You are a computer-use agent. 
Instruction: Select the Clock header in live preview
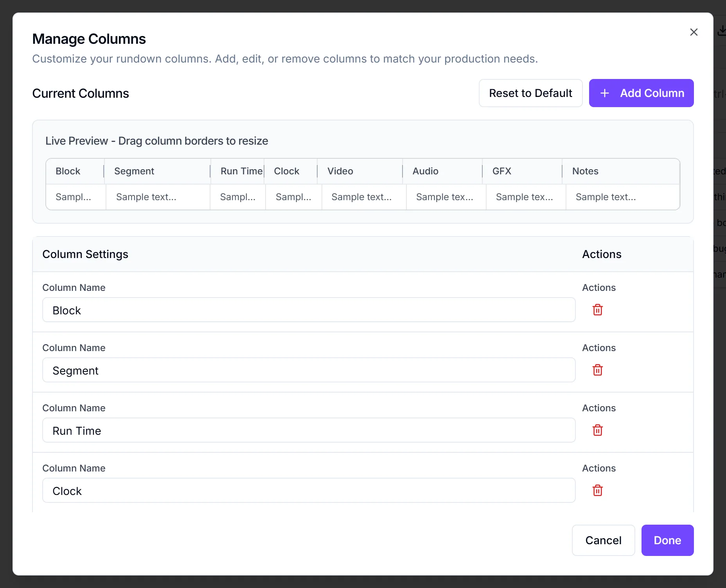click(x=291, y=171)
